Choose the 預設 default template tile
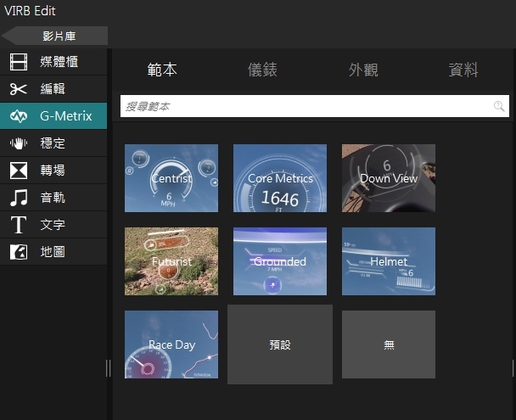This screenshot has height=420, width=516. (x=280, y=344)
